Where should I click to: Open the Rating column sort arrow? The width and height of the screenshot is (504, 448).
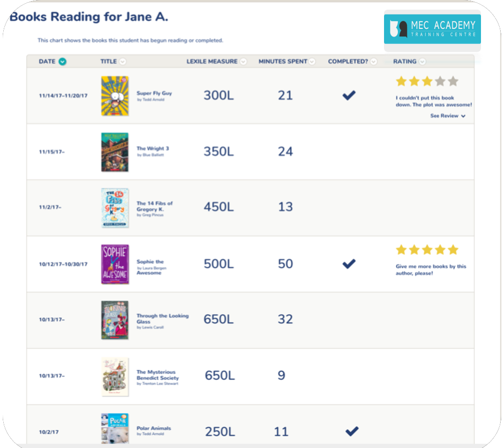coord(423,62)
